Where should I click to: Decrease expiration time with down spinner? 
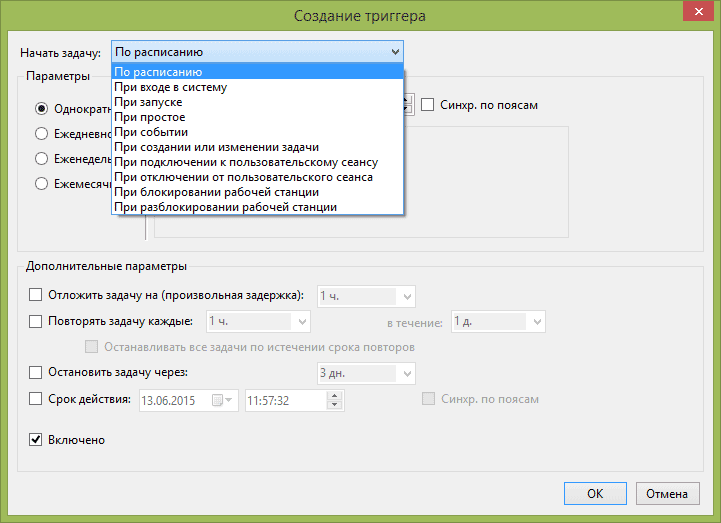335,405
